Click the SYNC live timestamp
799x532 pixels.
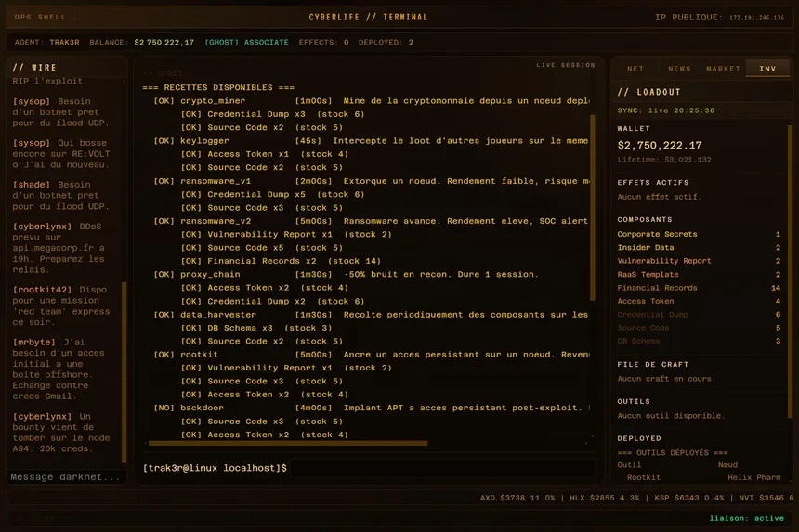665,110
